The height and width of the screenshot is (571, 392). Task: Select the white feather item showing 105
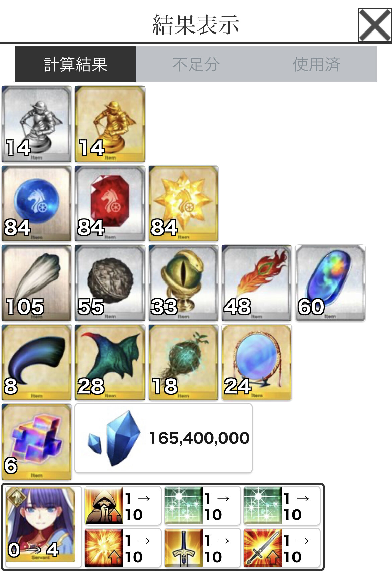37,283
